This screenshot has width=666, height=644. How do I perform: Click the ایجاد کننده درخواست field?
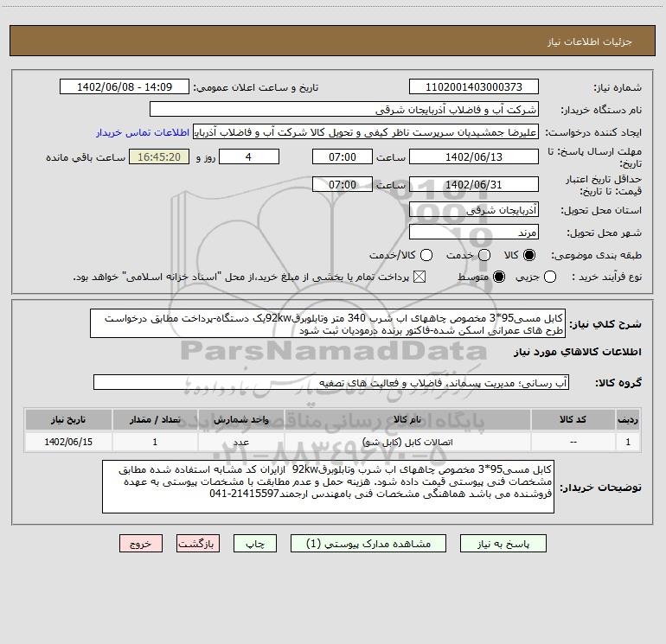click(366, 132)
